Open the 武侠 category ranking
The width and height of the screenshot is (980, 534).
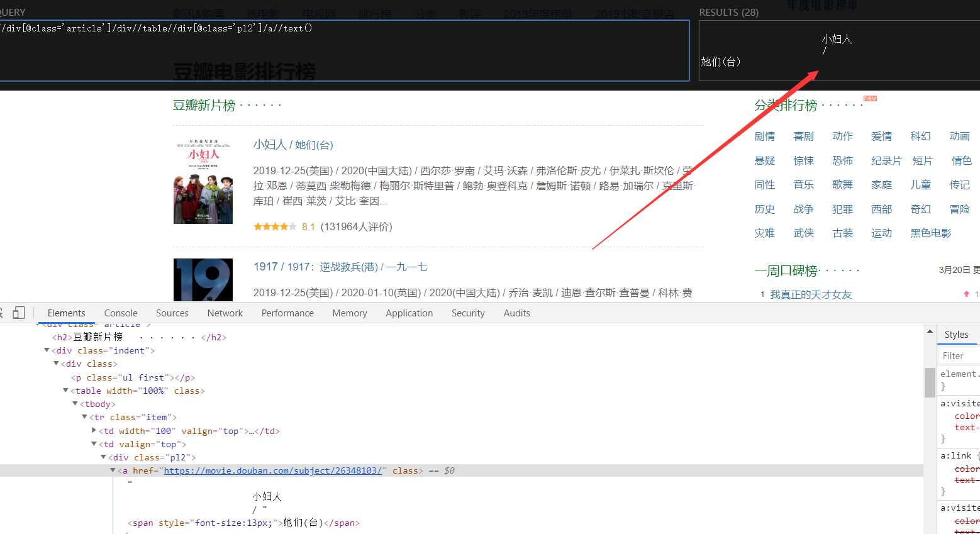click(x=804, y=233)
